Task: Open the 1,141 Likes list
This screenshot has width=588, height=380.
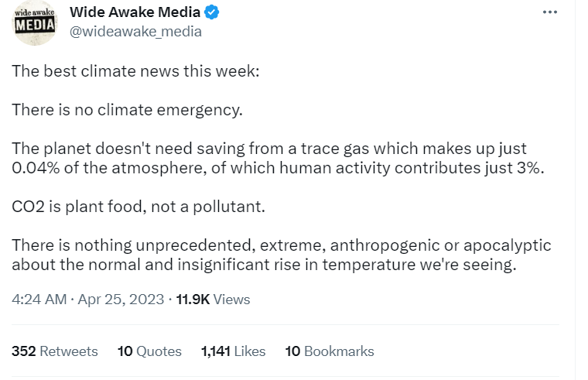Action: pos(233,351)
